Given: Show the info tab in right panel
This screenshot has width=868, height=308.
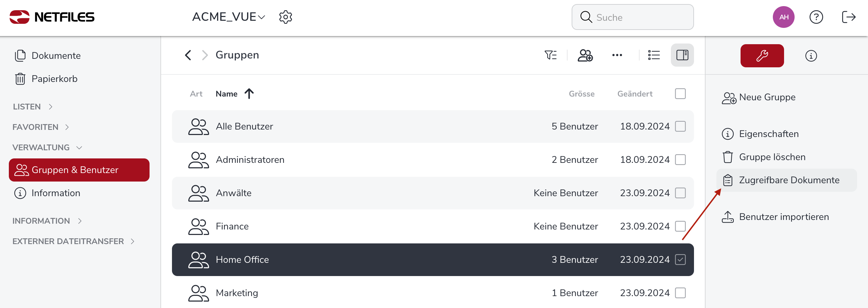Looking at the screenshot, I should [811, 56].
